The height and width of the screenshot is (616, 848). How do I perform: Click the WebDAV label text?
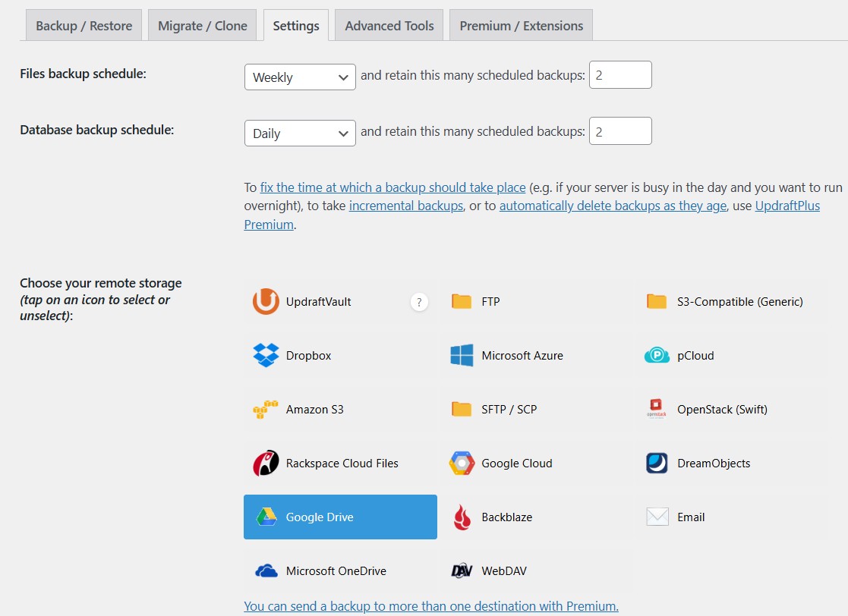click(504, 570)
